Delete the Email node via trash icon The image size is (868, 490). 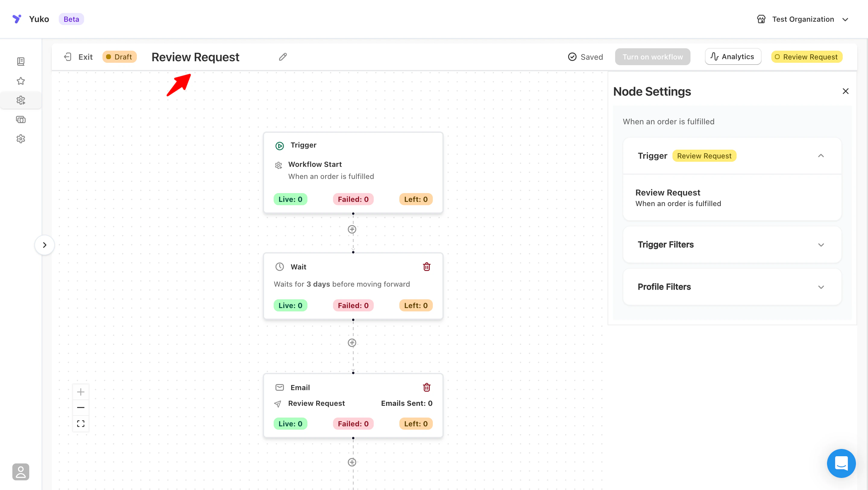(x=426, y=387)
